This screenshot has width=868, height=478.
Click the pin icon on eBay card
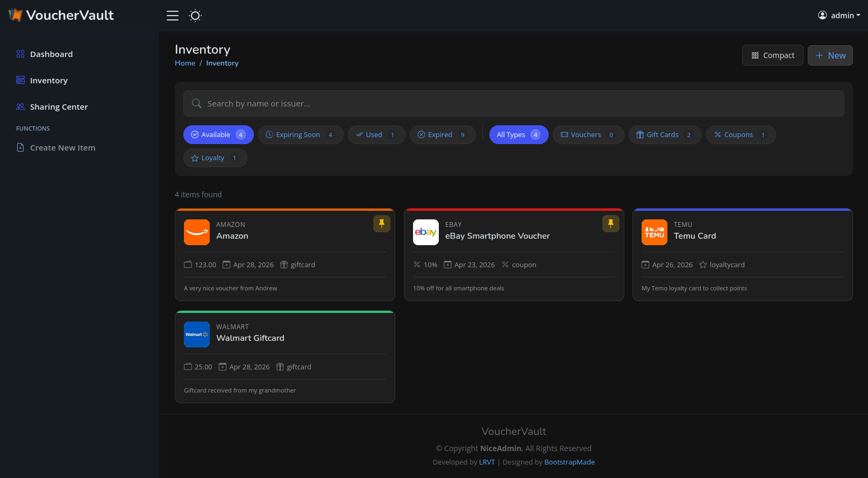coord(611,224)
